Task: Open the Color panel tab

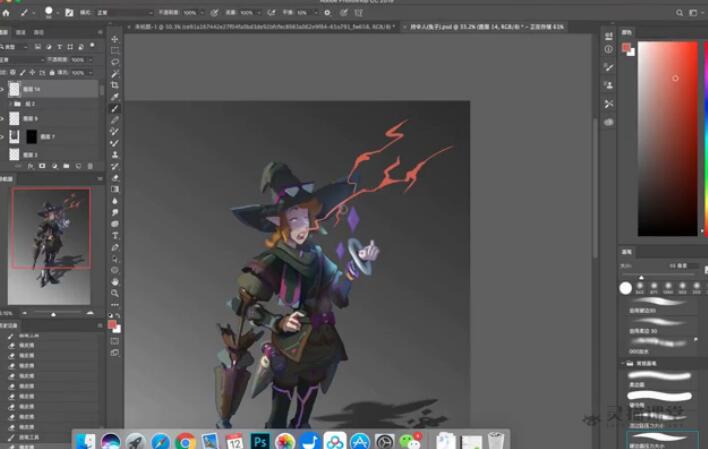Action: click(x=626, y=33)
